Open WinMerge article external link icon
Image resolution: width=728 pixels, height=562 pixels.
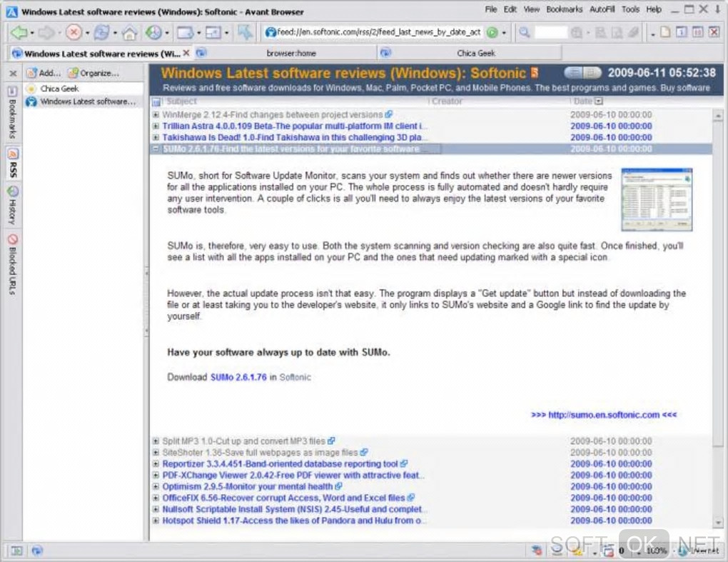tap(388, 114)
